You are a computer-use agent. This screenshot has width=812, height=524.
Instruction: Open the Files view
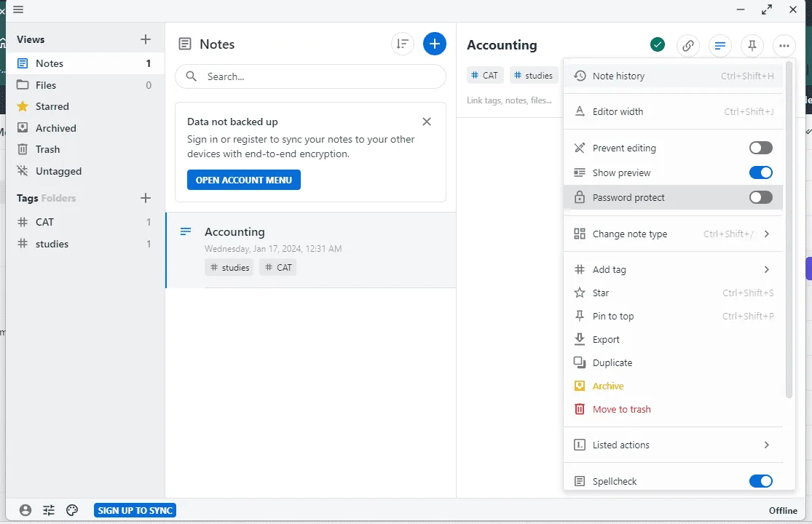pos(85,85)
